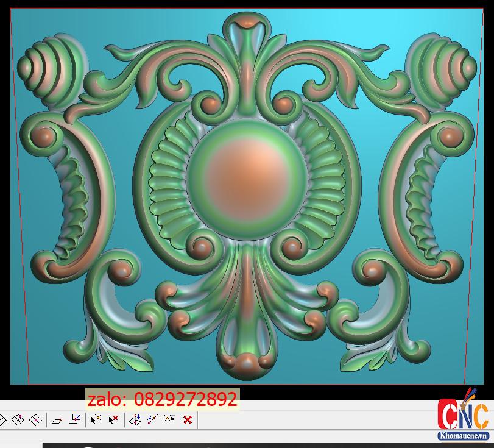Click the grid with corner point icon
Screen dimensions: 494x448
[x=18, y=419]
